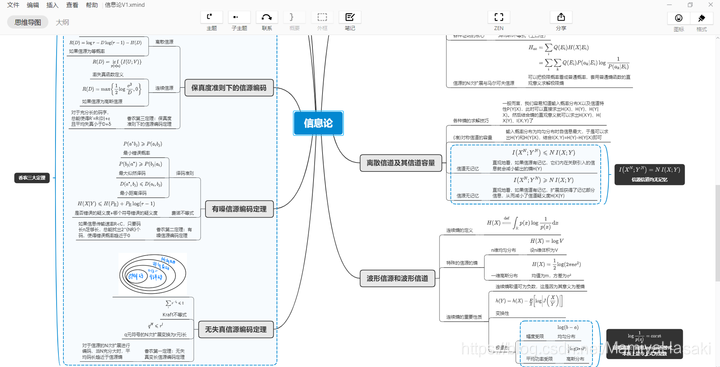720x367 pixels.
Task: Select the 连续熵的定义 subtopic
Action: click(x=460, y=230)
